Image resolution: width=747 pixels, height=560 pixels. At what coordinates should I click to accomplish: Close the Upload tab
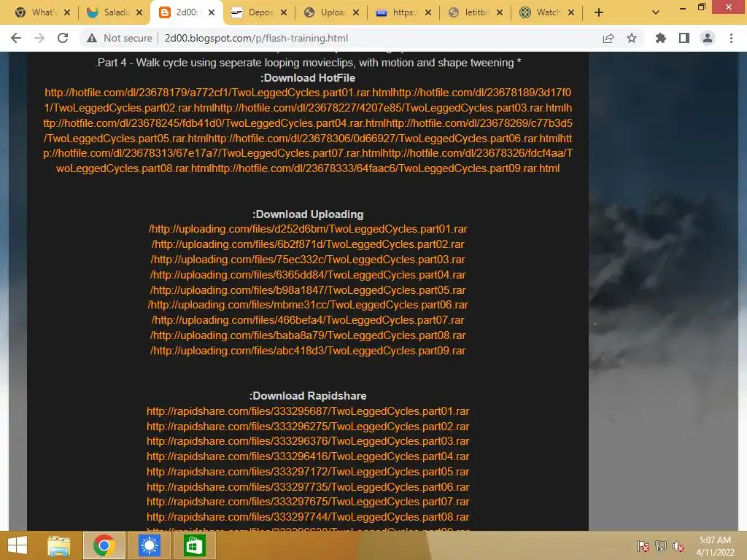click(x=356, y=13)
